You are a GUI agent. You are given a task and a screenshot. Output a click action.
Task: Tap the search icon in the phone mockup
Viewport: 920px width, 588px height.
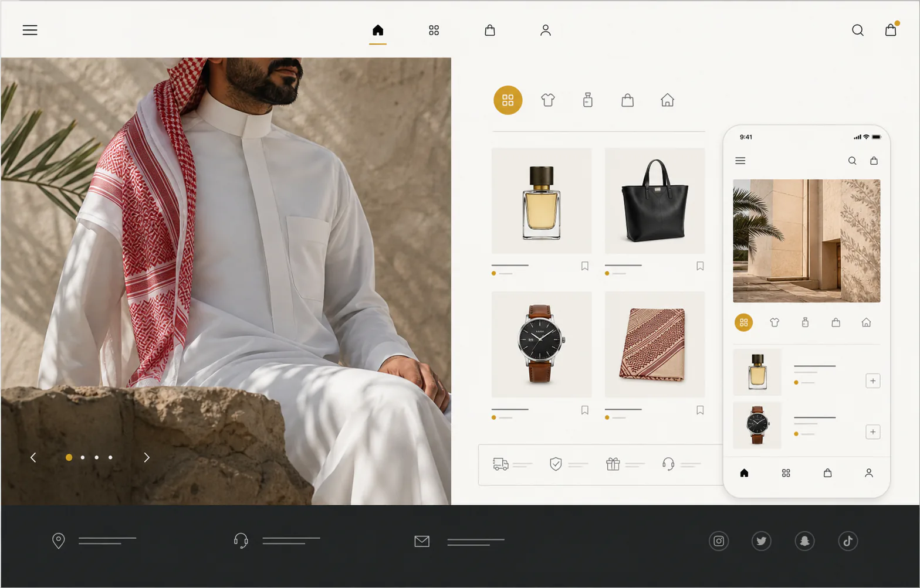853,161
